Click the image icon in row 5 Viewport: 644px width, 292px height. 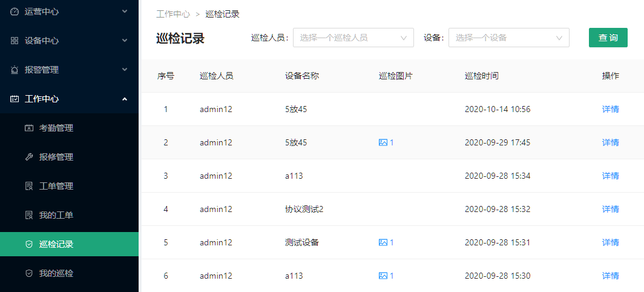point(383,242)
